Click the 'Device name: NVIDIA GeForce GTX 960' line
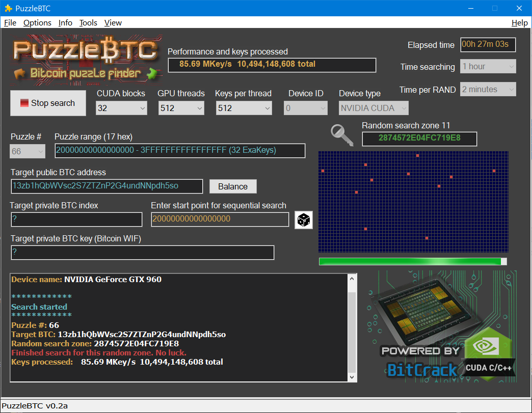This screenshot has width=532, height=413. [x=87, y=280]
